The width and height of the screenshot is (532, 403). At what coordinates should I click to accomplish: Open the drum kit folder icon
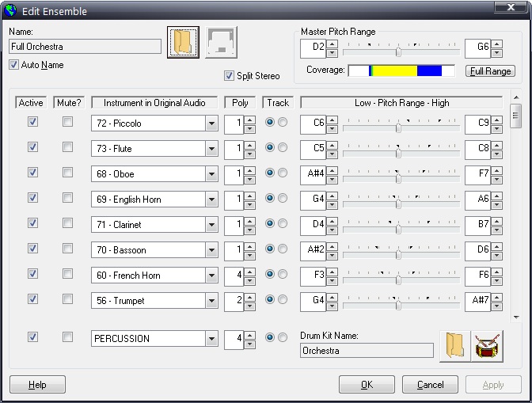(454, 346)
